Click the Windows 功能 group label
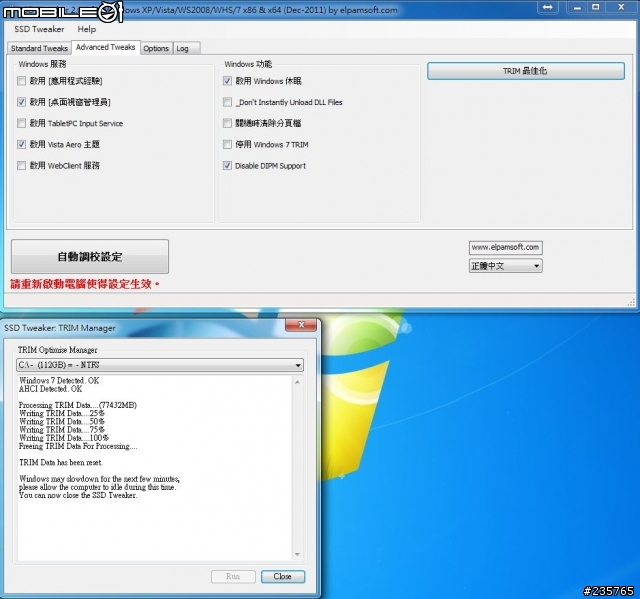The height and width of the screenshot is (599, 640). (x=248, y=64)
